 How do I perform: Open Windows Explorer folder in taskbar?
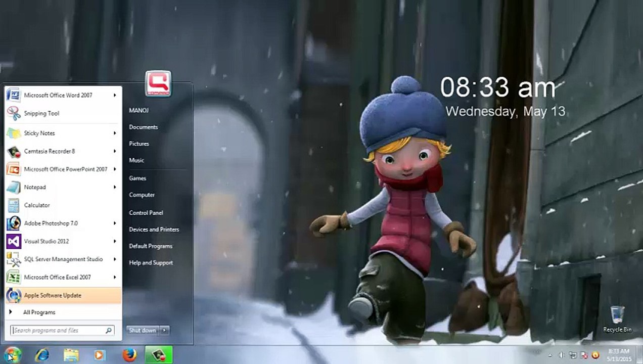71,355
